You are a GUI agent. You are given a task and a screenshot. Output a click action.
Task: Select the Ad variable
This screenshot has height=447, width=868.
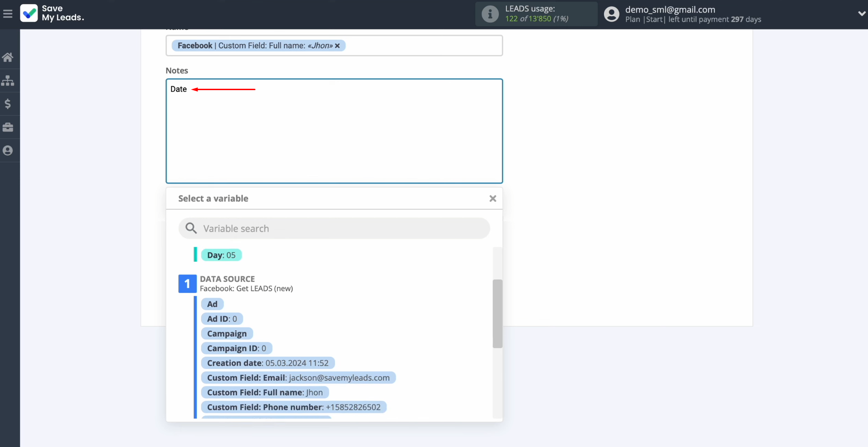pyautogui.click(x=212, y=304)
